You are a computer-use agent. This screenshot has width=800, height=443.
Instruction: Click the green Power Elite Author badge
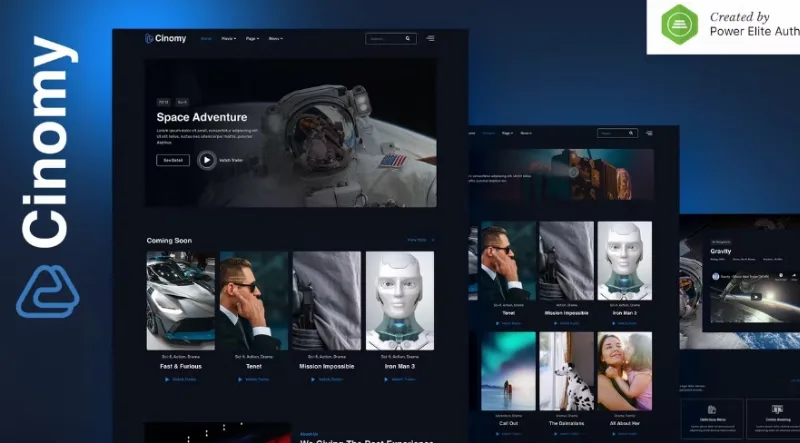(x=680, y=24)
